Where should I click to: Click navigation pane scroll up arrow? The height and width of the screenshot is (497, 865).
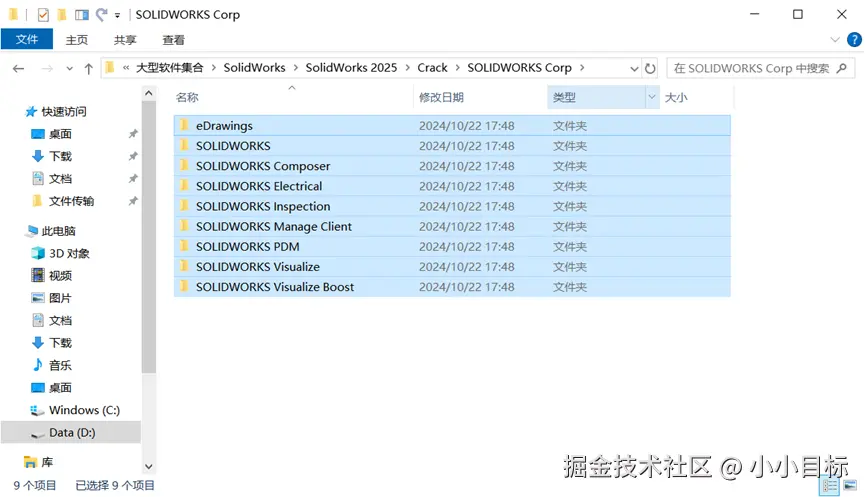[148, 94]
